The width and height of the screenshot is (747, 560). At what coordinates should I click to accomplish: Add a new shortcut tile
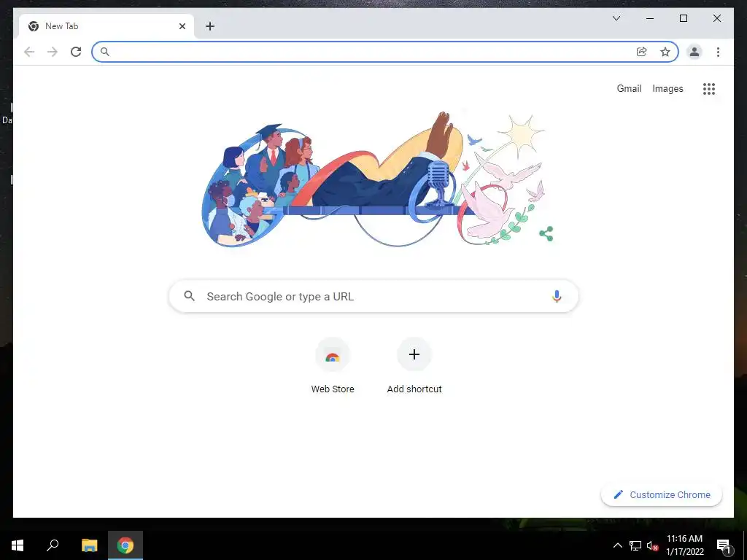pyautogui.click(x=414, y=366)
